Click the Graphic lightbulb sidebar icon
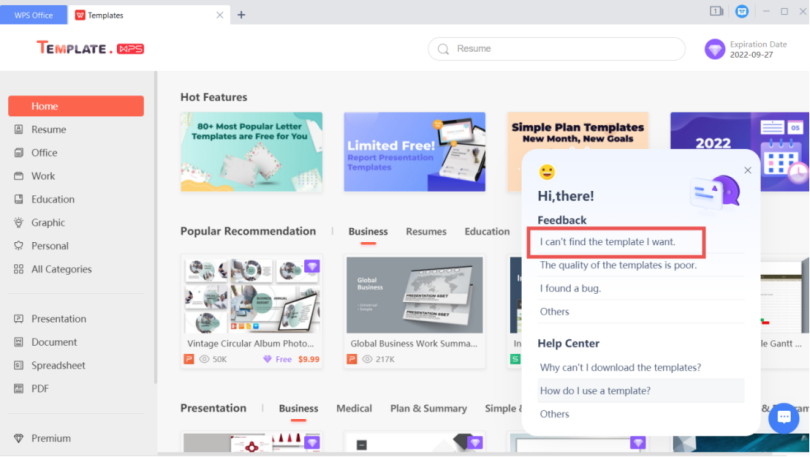The image size is (810, 457). point(19,223)
